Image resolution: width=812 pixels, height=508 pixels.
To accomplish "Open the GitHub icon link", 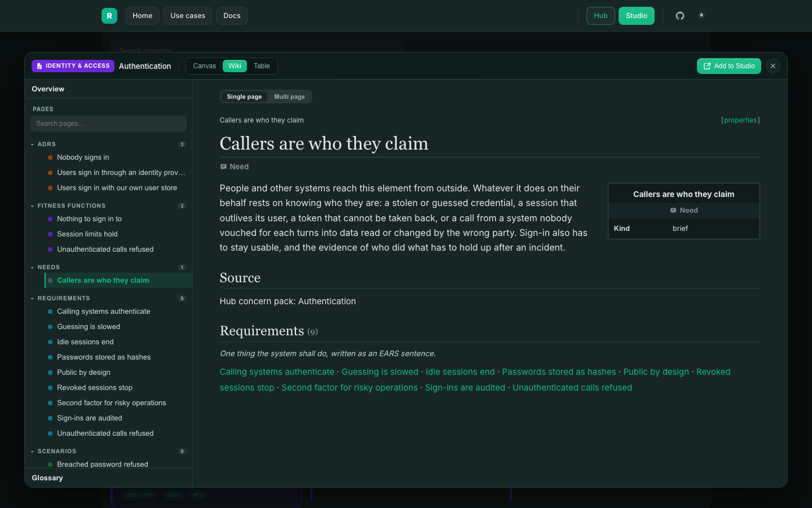I will click(x=680, y=16).
